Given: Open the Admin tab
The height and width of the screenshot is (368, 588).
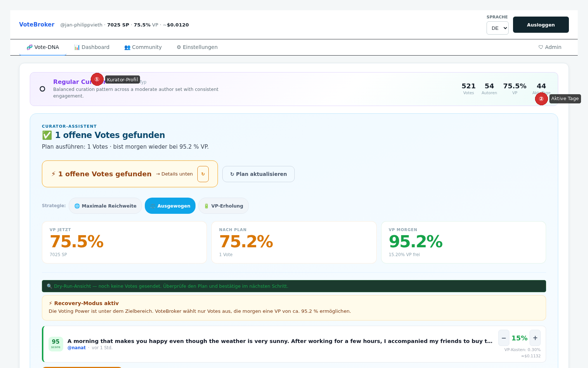Looking at the screenshot, I should [x=550, y=47].
